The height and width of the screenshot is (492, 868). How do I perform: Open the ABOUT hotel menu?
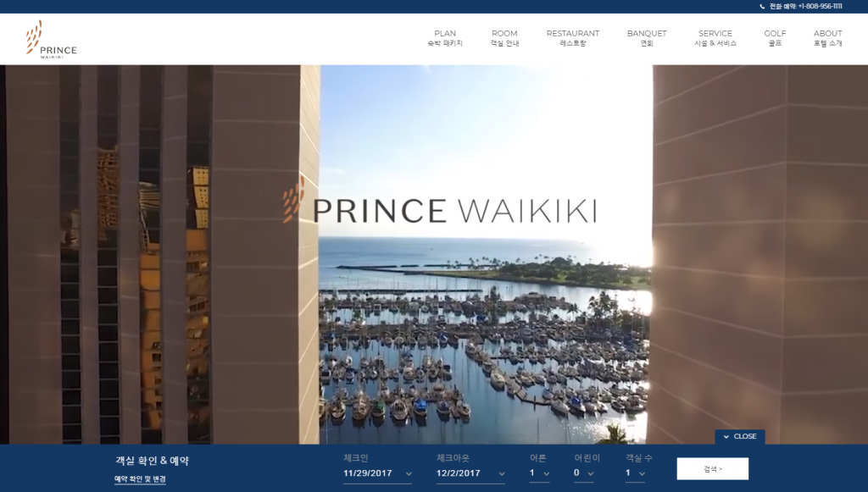[x=827, y=38]
